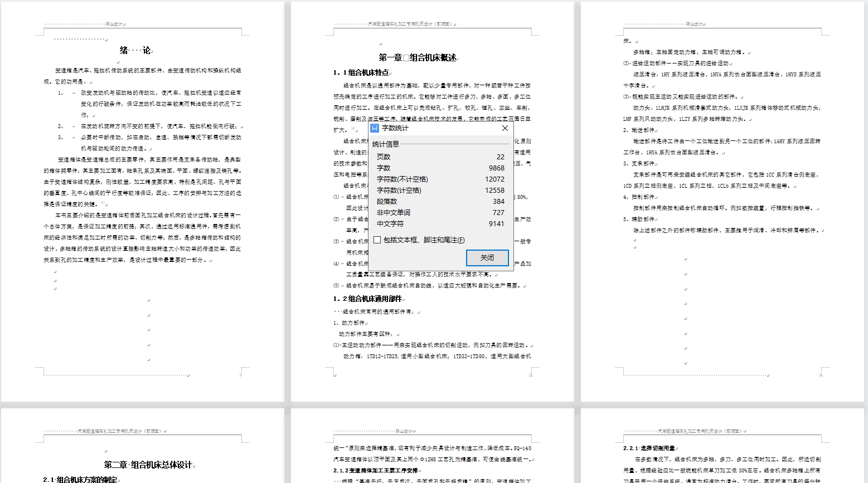Select the 页数 row in statistics

pos(440,157)
